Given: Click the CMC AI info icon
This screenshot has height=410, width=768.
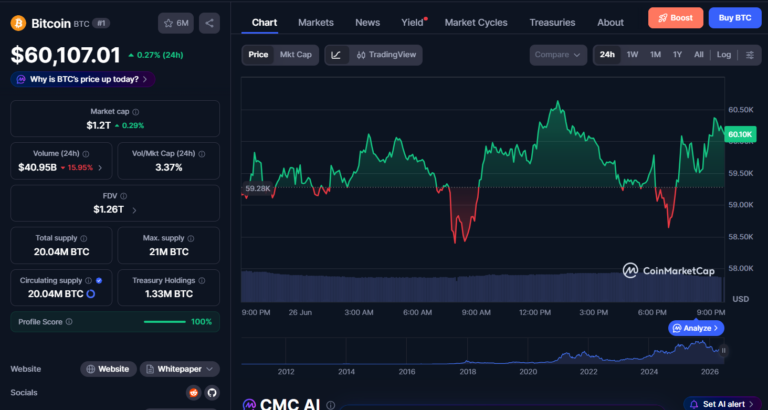Looking at the screenshot, I should [331, 405].
